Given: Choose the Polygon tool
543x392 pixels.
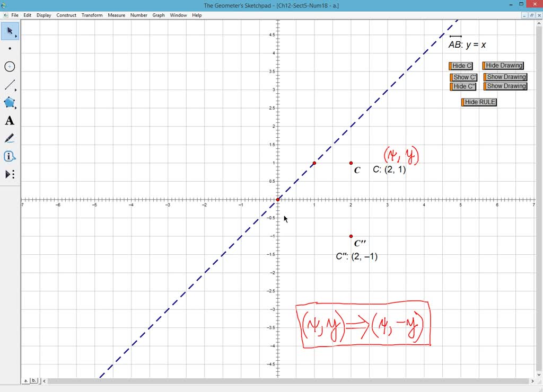Looking at the screenshot, I should coord(8,102).
